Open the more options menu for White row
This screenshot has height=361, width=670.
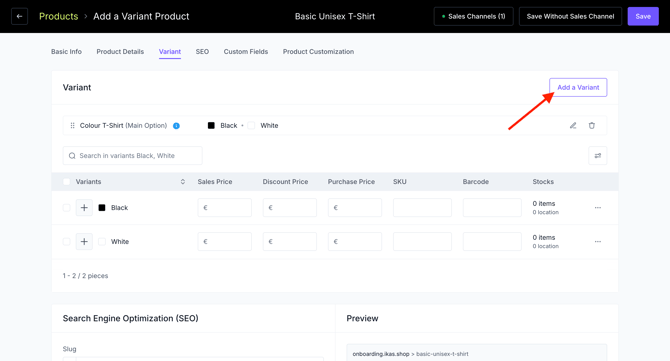click(x=598, y=241)
